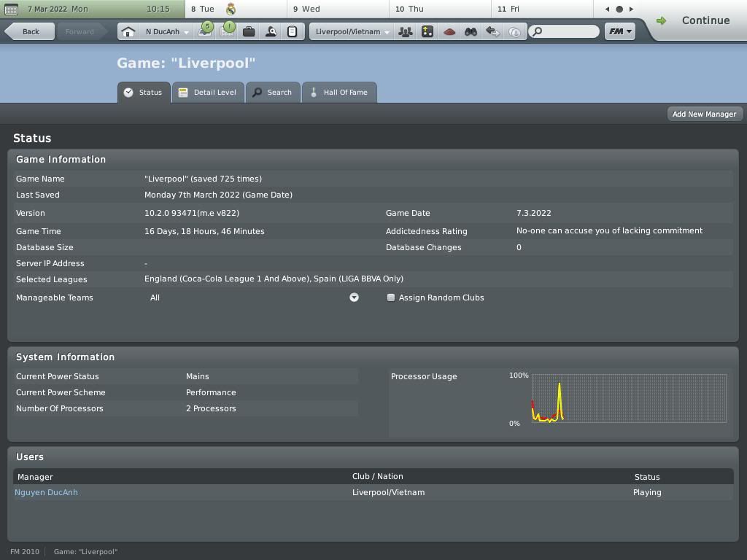Open the Nguyen DucAnh manager link
747x560 pixels.
click(x=46, y=492)
